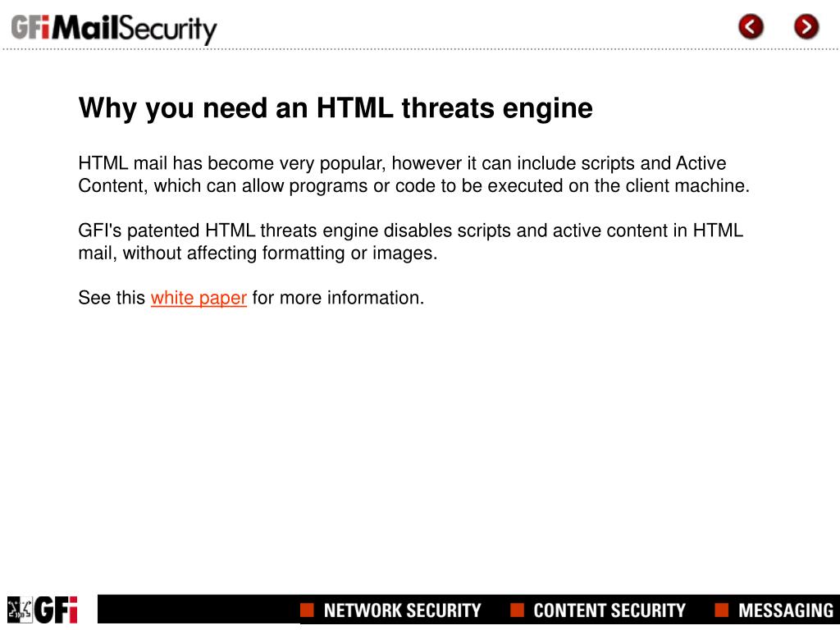Select the small pixelated icon beside the footer GFI logo
840x630 pixels.
[20, 609]
